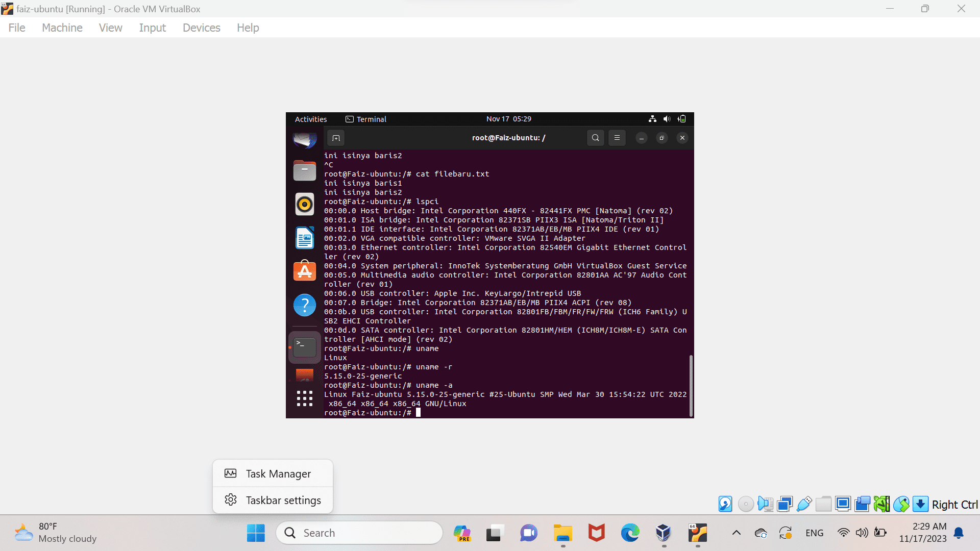
Task: Open LibreOffice Writer from the dock
Action: pyautogui.click(x=305, y=238)
